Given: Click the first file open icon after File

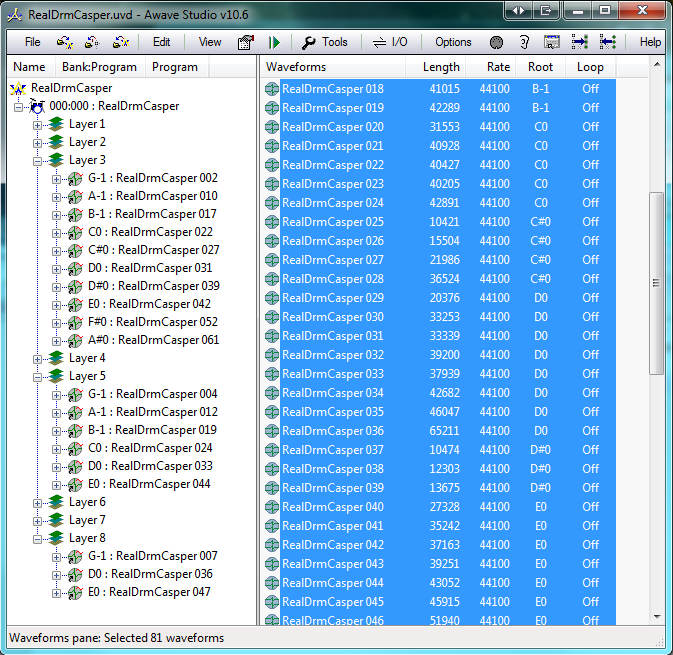Looking at the screenshot, I should 65,42.
